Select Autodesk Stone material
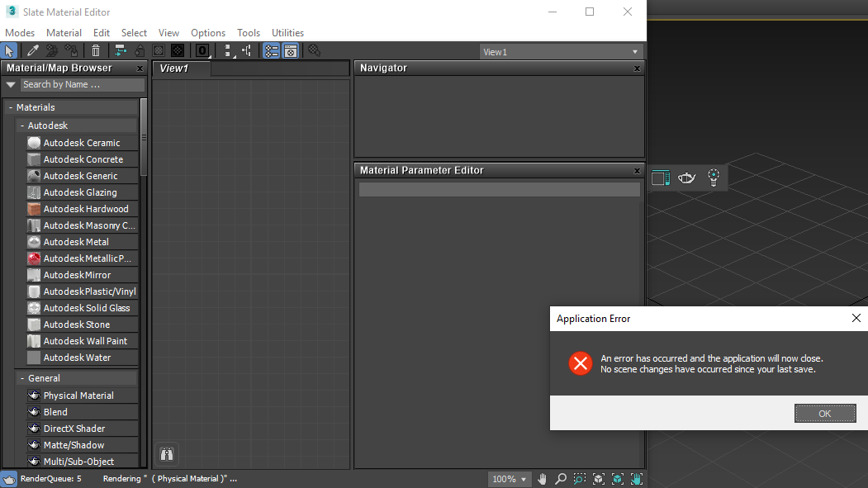Viewport: 868px width, 488px height. point(82,325)
